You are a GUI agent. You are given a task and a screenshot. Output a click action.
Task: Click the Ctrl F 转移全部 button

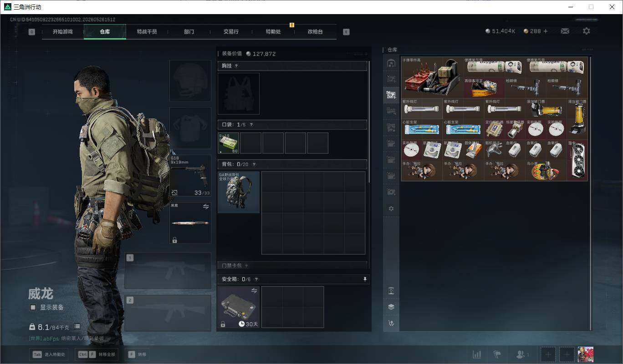click(x=97, y=354)
